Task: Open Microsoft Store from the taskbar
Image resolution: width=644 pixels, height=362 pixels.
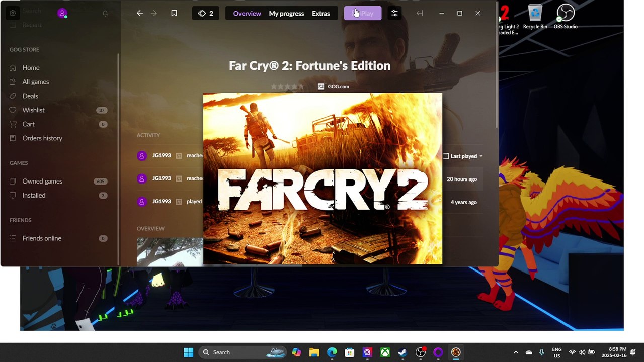Action: pos(350,352)
